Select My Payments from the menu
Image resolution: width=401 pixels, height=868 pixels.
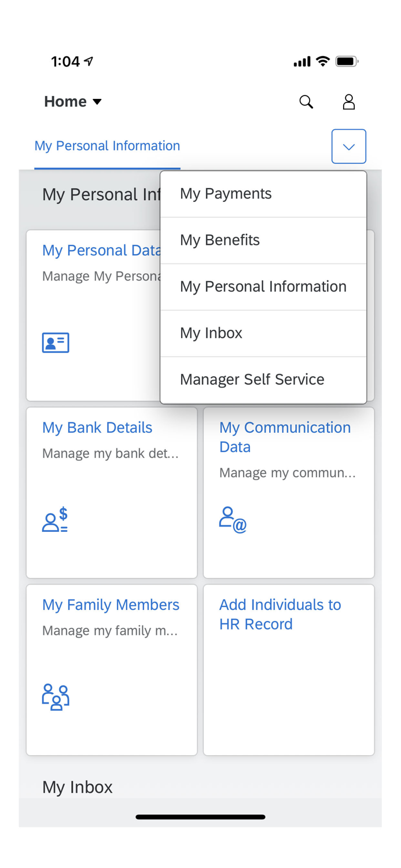pyautogui.click(x=226, y=193)
